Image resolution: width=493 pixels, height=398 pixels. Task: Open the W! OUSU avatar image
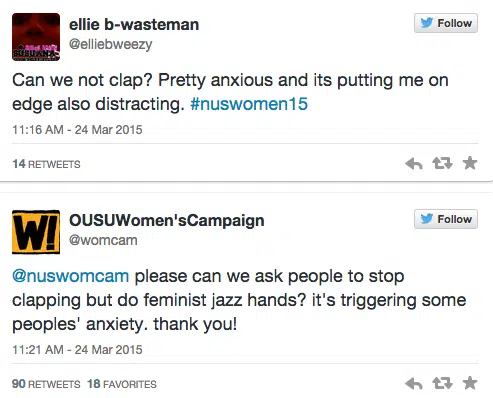coord(36,232)
